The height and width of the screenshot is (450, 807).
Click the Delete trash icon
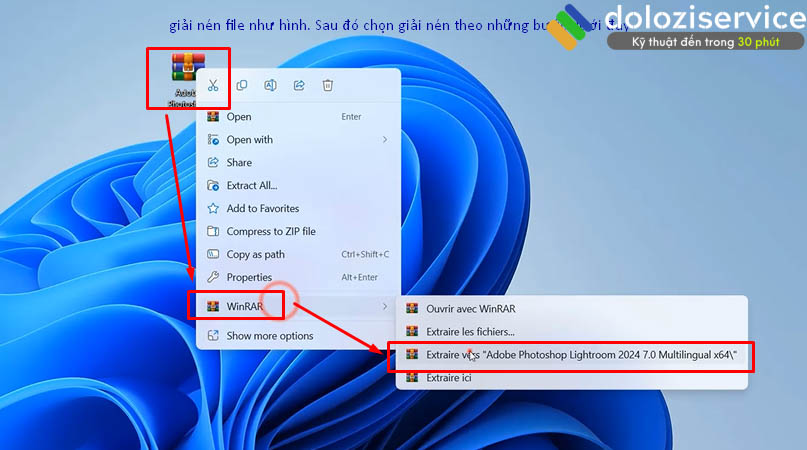tap(328, 85)
